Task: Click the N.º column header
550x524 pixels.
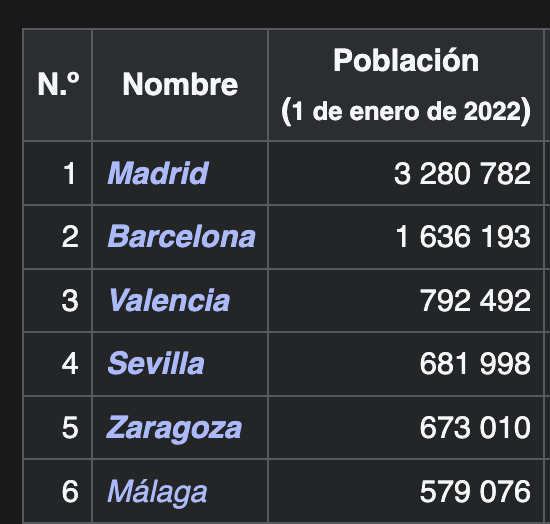Action: tap(58, 84)
